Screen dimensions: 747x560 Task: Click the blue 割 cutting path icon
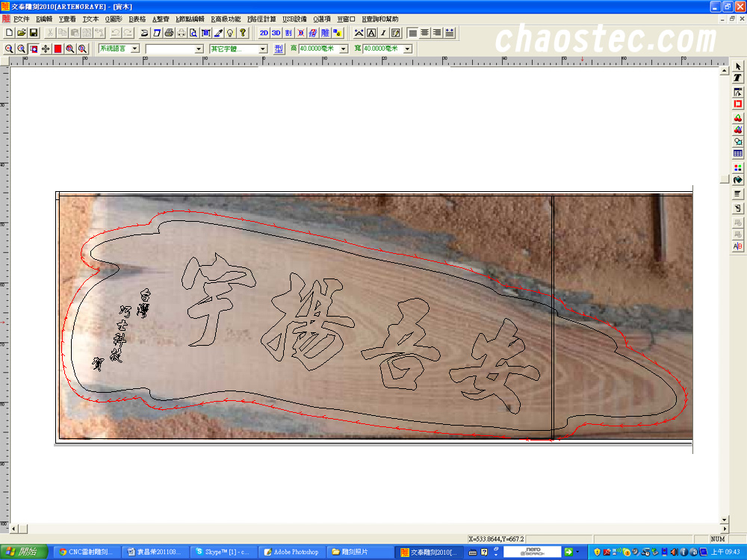coord(288,33)
